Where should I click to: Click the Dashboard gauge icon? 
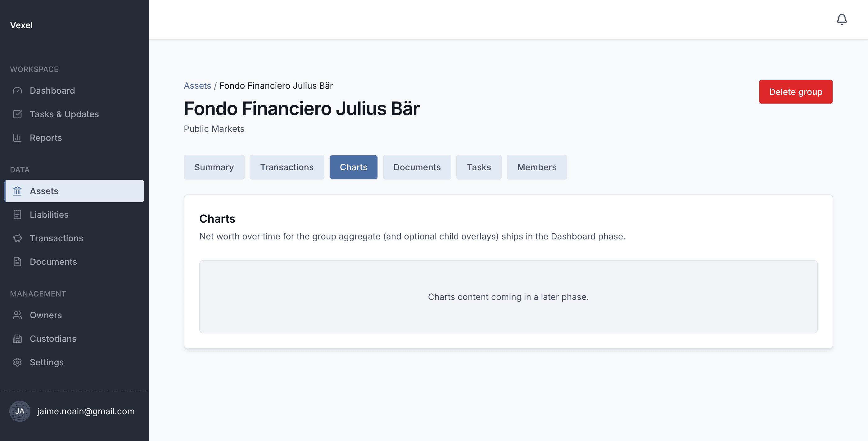[17, 91]
